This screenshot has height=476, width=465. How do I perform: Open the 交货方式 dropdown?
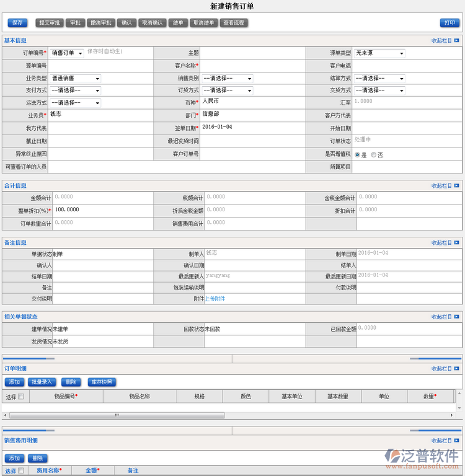(x=379, y=90)
